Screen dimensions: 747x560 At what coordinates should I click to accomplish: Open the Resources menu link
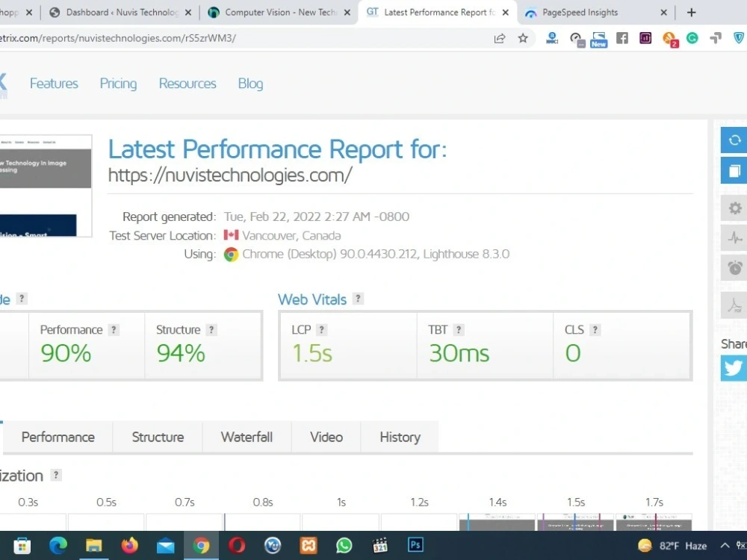187,84
